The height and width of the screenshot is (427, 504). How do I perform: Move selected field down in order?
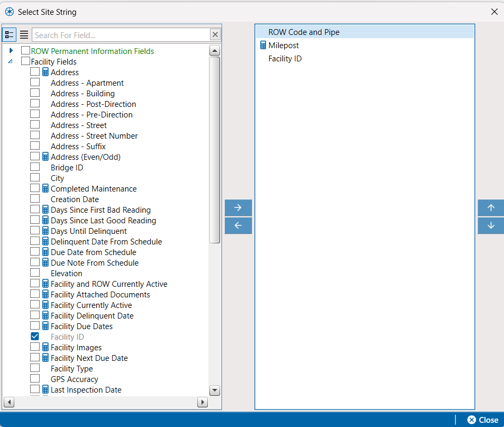[x=490, y=225]
